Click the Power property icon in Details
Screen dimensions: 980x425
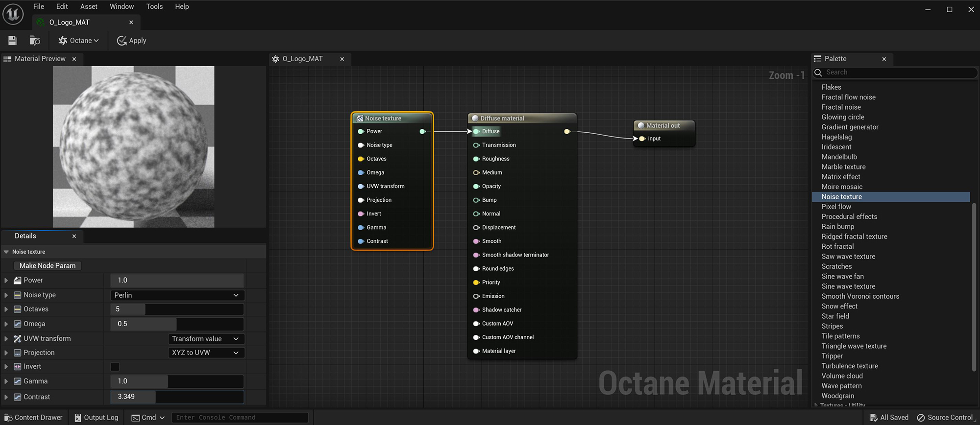[x=18, y=281]
